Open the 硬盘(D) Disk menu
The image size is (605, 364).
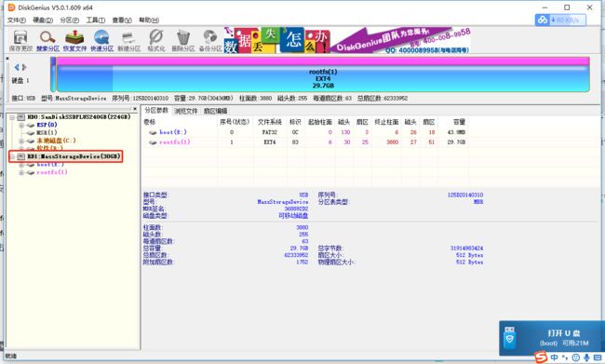(x=43, y=20)
